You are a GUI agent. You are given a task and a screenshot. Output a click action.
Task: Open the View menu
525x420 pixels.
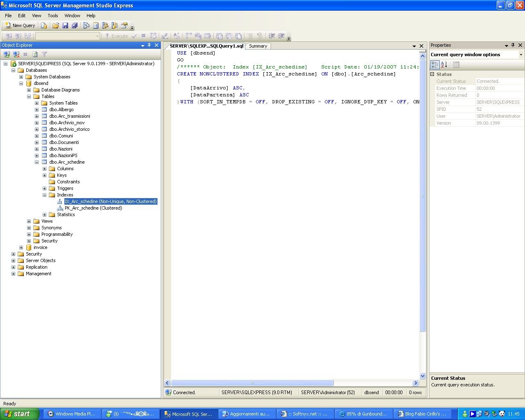[37, 16]
